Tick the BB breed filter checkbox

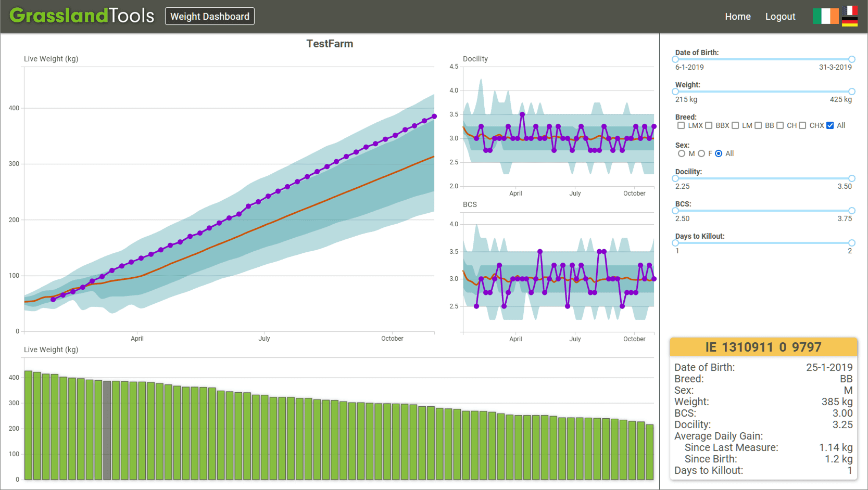pos(758,125)
